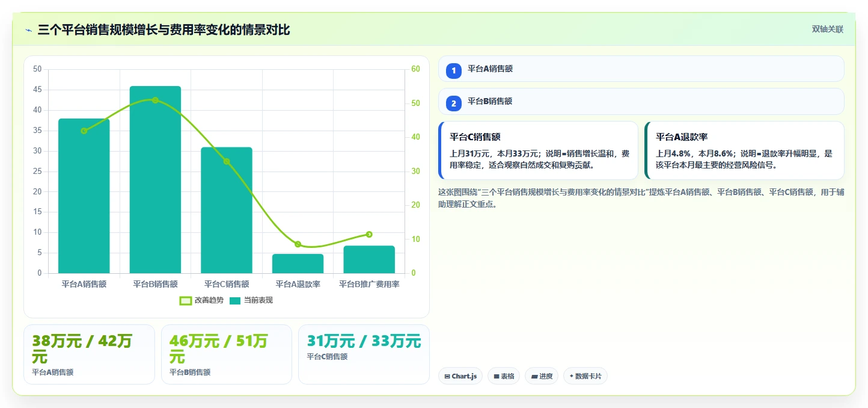Open the 平台A退款率 detail card
Viewport: 868px width, 408px height.
click(x=744, y=150)
